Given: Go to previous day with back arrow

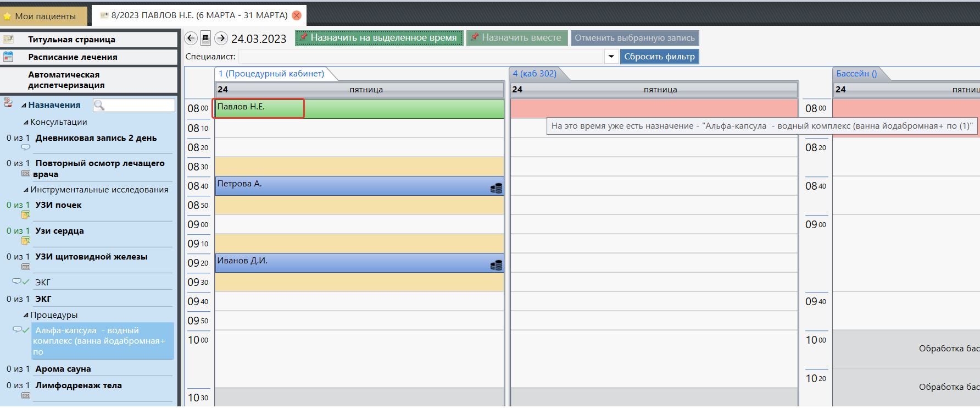Looking at the screenshot, I should click(191, 38).
